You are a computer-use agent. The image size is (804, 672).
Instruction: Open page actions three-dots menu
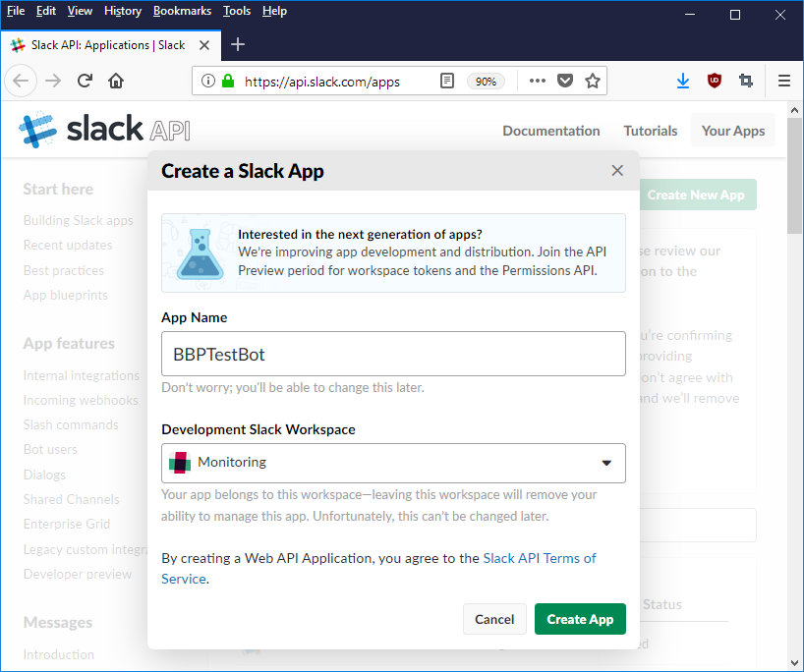coord(537,81)
